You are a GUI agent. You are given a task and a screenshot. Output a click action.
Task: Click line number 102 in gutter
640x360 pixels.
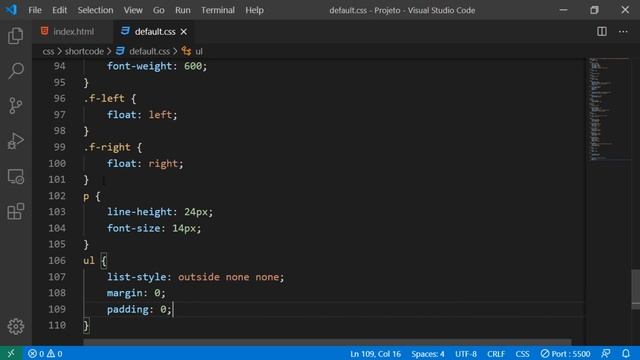click(x=57, y=196)
